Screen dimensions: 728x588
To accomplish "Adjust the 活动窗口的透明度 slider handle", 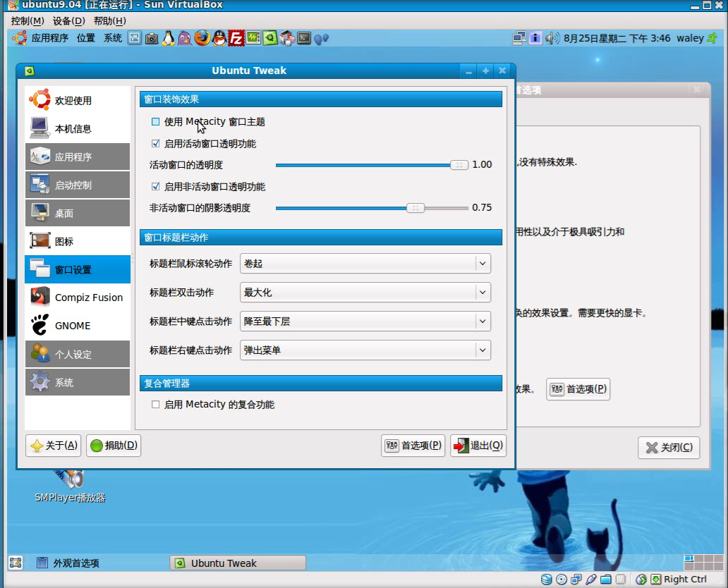I will click(x=459, y=165).
